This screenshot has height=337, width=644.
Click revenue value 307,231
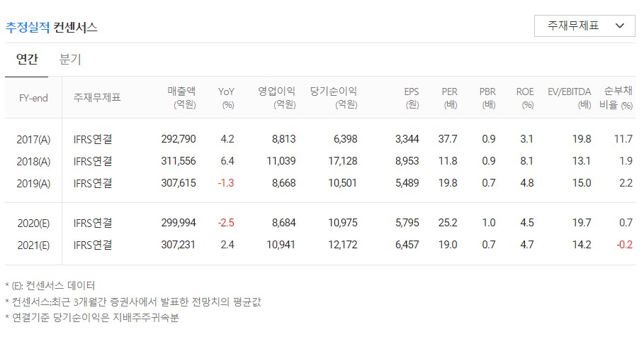point(179,245)
